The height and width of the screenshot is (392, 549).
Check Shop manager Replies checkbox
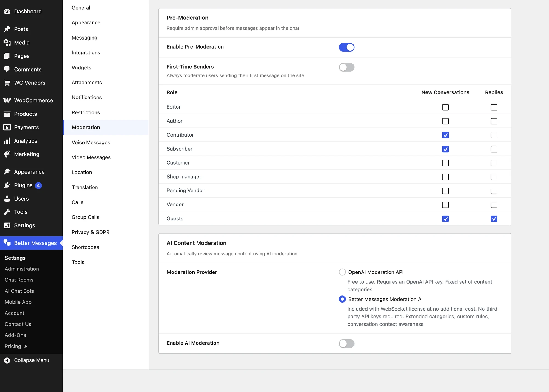pyautogui.click(x=494, y=177)
